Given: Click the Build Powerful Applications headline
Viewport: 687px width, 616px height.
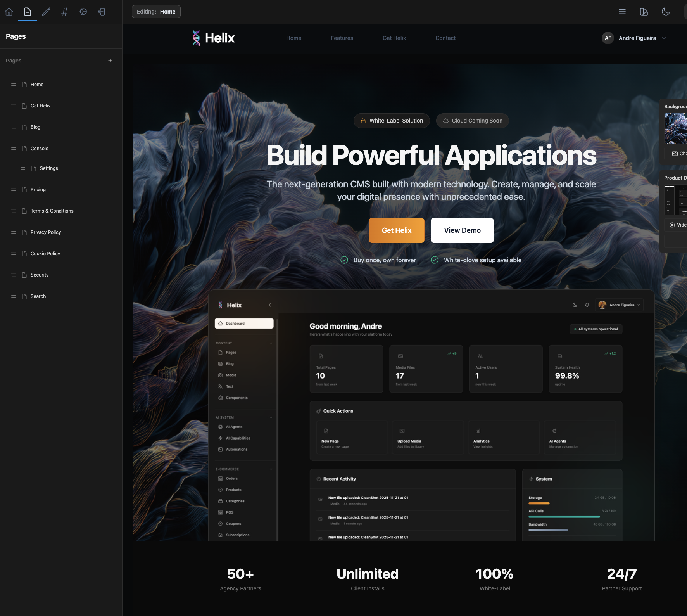Looking at the screenshot, I should [x=431, y=155].
